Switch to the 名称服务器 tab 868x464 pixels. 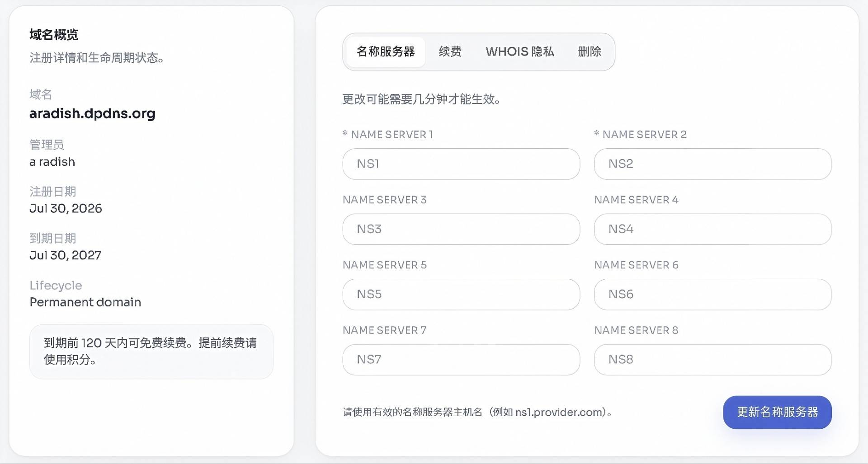click(x=386, y=52)
